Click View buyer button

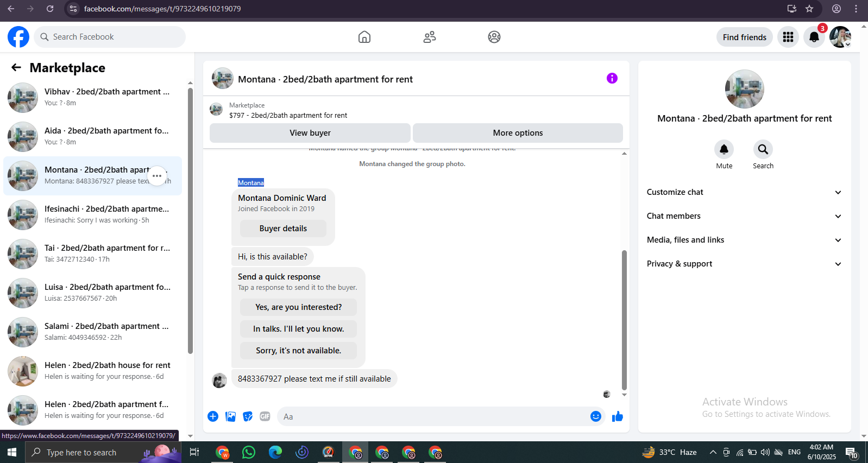pyautogui.click(x=310, y=133)
